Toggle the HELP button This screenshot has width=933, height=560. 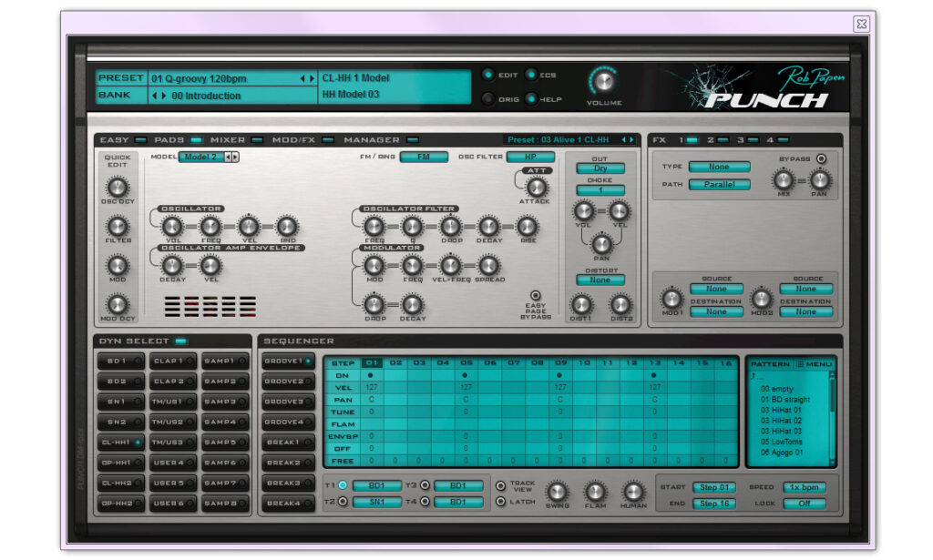(531, 98)
